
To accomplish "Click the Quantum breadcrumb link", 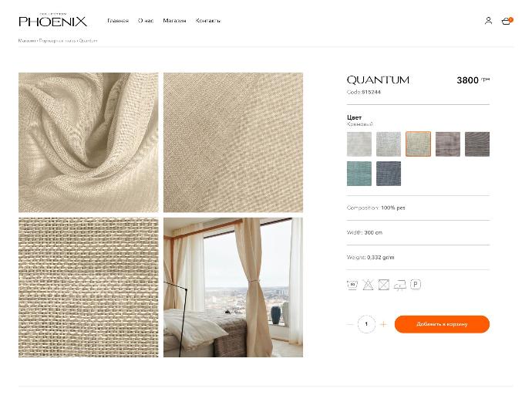I will tap(88, 41).
